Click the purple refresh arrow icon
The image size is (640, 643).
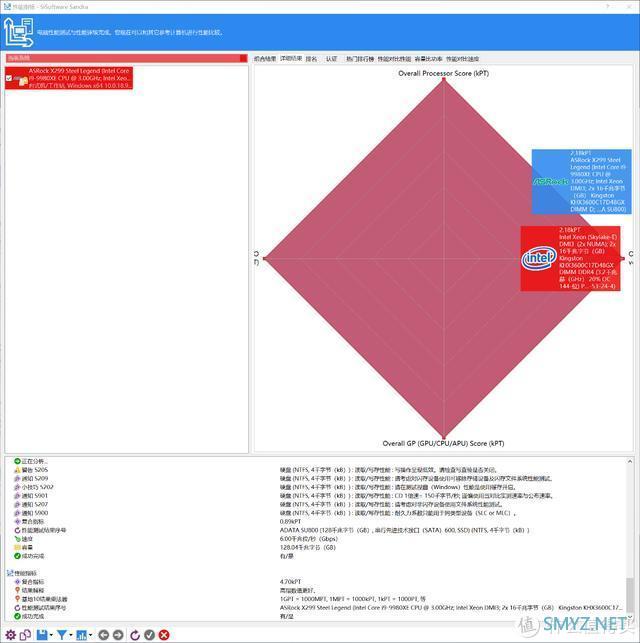(135, 635)
